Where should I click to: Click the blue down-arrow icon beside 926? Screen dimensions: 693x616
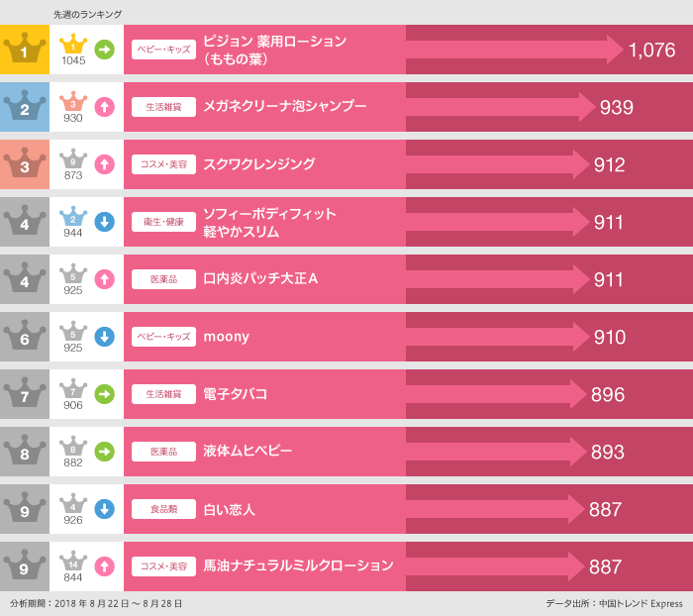pos(104,509)
